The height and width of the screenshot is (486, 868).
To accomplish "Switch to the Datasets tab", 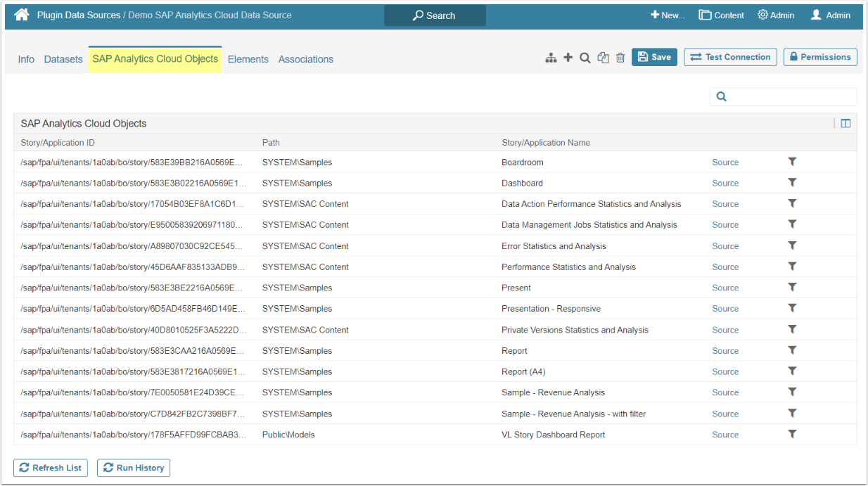I will click(63, 59).
